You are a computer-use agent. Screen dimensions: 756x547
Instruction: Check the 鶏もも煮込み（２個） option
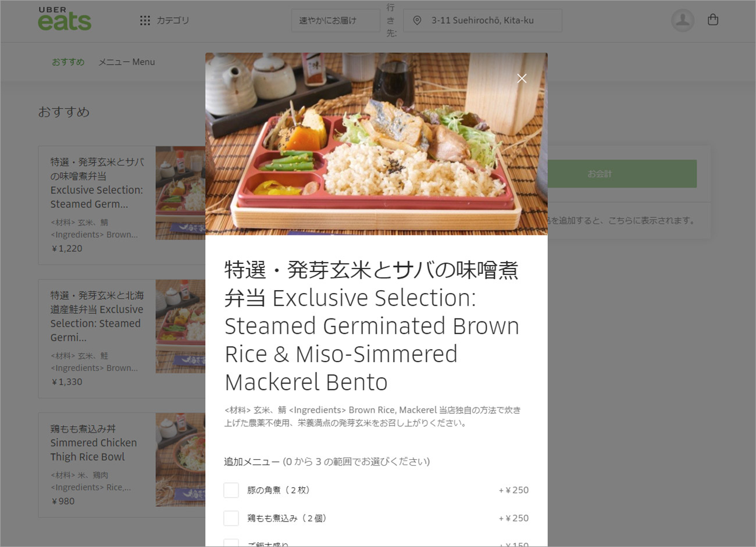pos(231,518)
